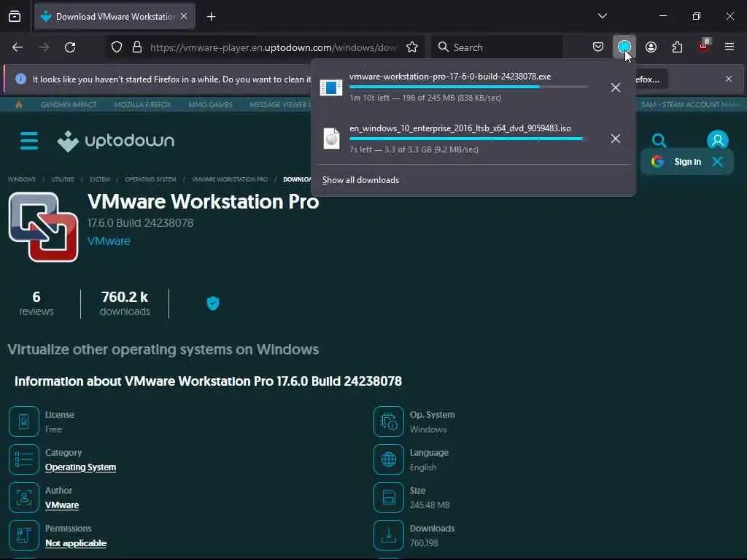This screenshot has height=560, width=747.
Task: Dismiss the Firefox refresh notification bar
Action: click(x=729, y=79)
